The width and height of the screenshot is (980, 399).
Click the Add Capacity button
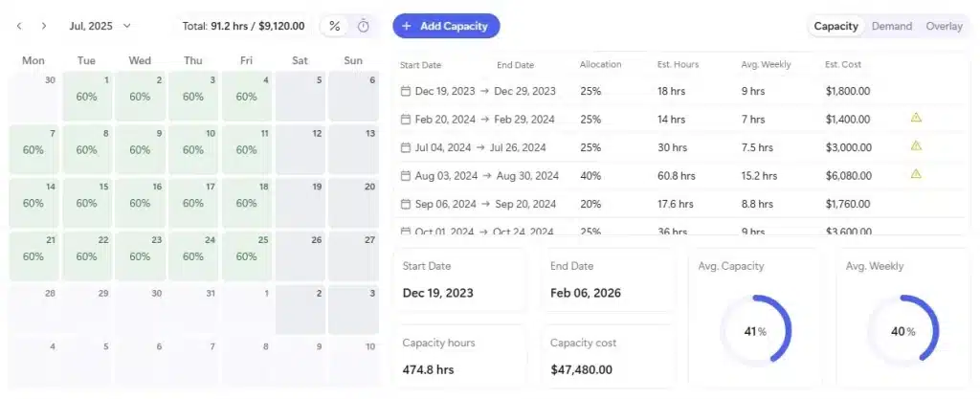coord(446,26)
